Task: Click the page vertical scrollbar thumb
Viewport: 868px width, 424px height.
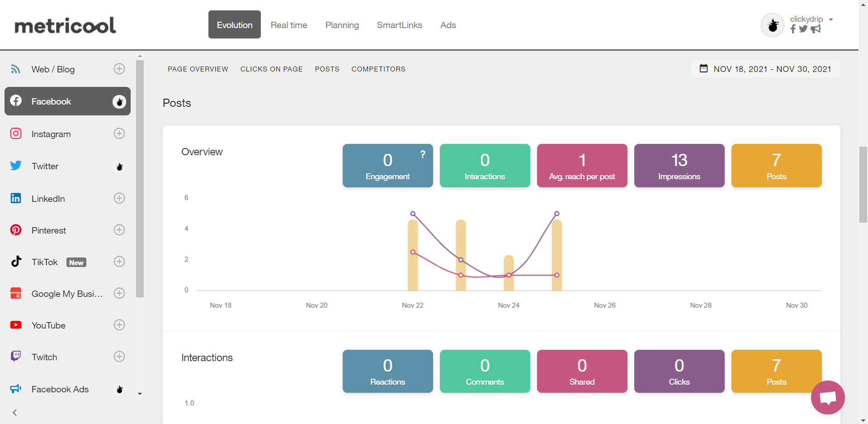Action: pos(863,184)
